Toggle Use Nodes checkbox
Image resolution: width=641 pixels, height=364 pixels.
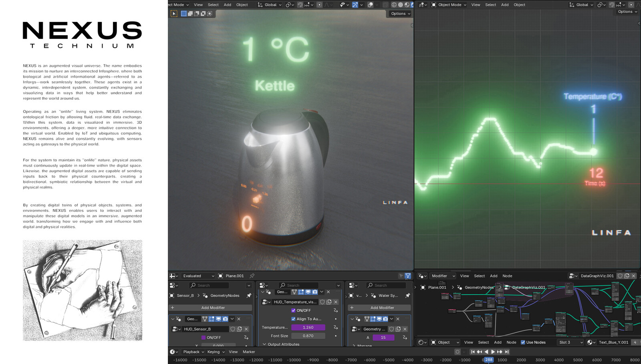(523, 342)
